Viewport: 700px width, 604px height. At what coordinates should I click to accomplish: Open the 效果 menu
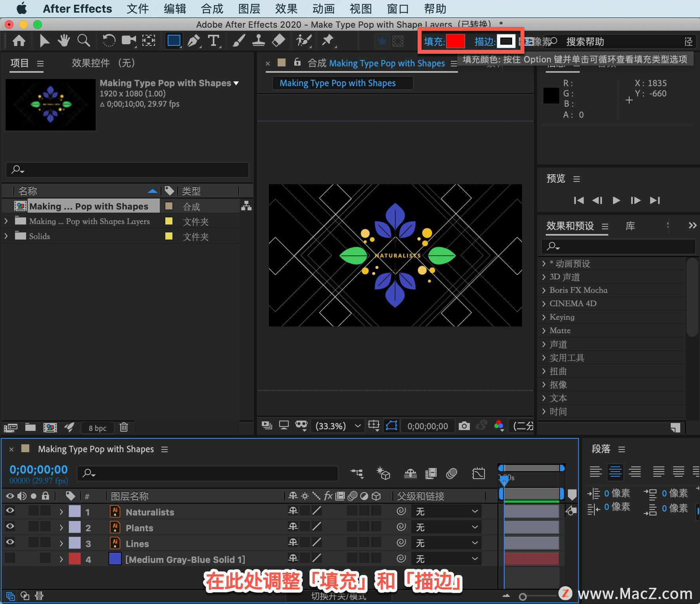(x=286, y=8)
